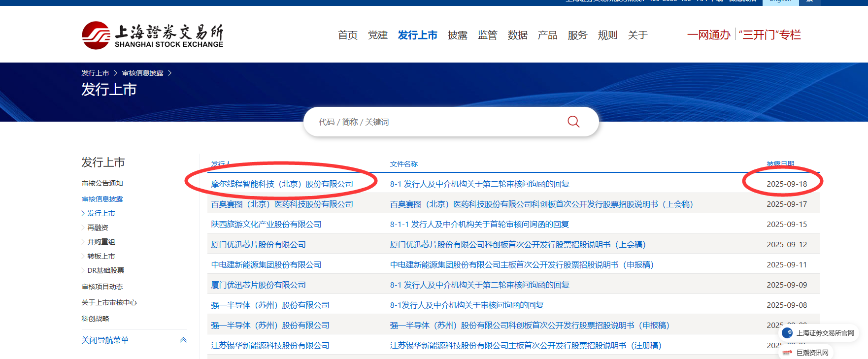The image size is (868, 359).
Task: Open the 监管 nav menu
Action: click(488, 35)
